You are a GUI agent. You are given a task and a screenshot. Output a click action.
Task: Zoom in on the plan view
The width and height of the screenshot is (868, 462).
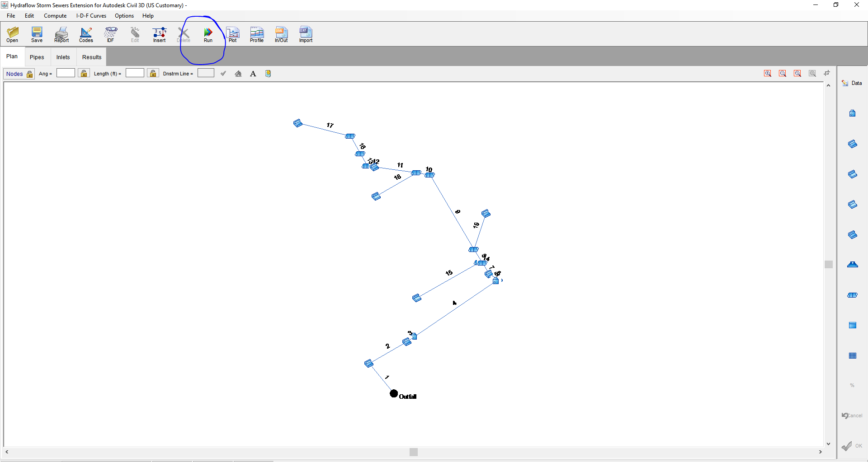pos(768,73)
